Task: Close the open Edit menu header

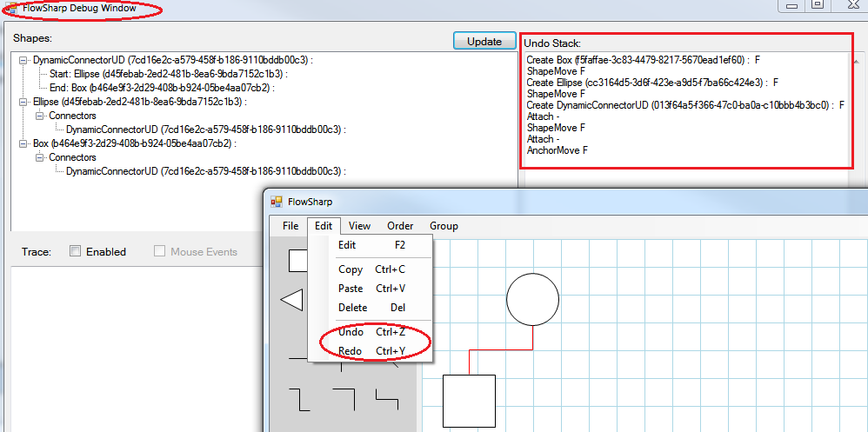Action: [324, 226]
